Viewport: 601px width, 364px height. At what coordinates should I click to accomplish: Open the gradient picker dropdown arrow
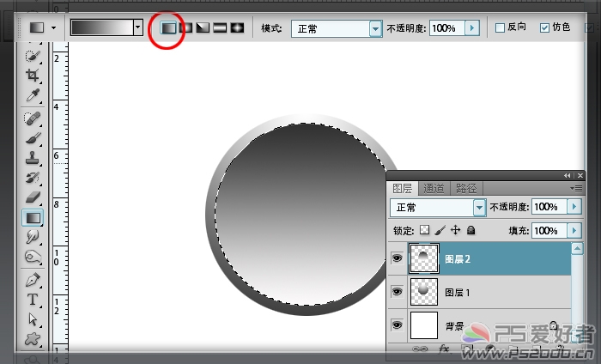[138, 27]
